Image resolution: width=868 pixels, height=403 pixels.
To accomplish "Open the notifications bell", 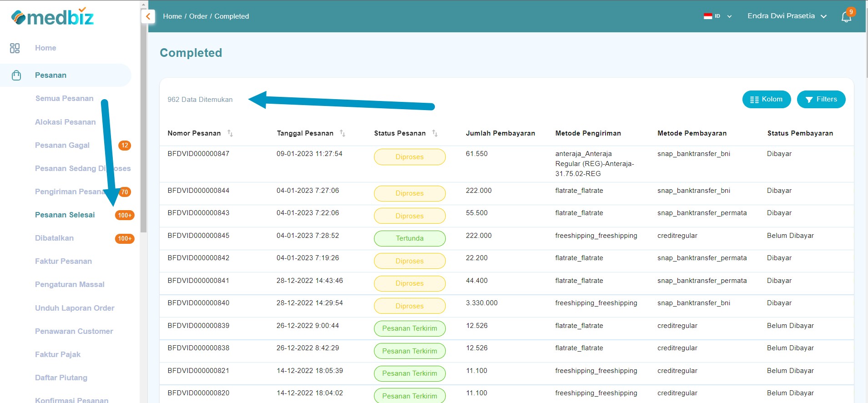I will pyautogui.click(x=846, y=17).
